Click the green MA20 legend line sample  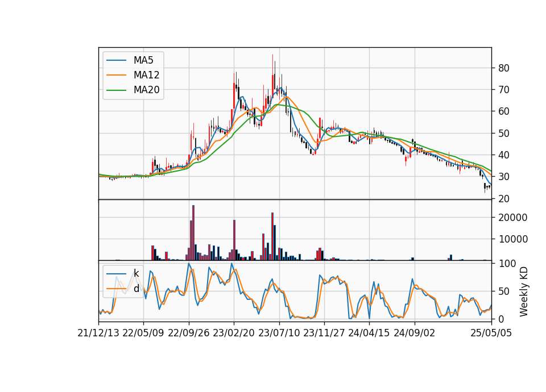[x=116, y=90]
